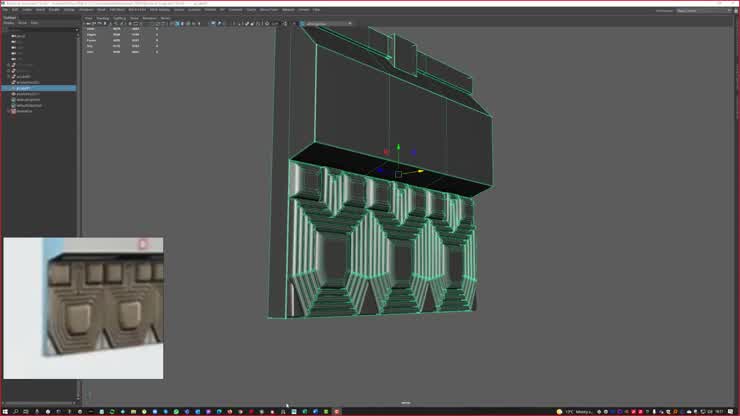Open the viewport Shading menu
740x416 pixels.
(103, 18)
